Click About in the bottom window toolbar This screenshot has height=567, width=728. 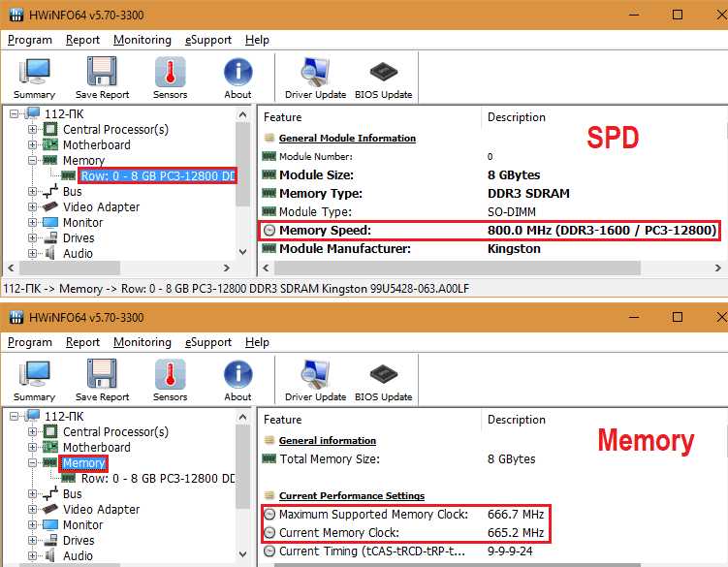(x=237, y=381)
